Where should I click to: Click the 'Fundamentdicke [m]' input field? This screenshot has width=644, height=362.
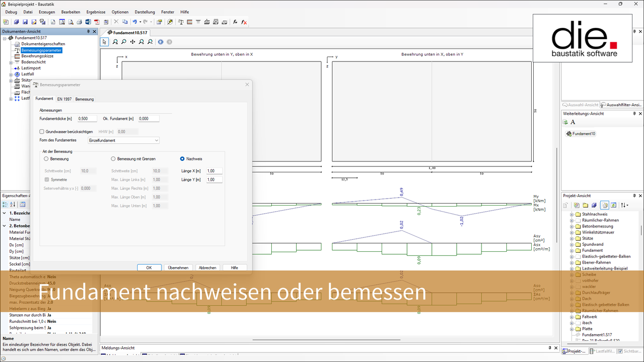(87, 119)
